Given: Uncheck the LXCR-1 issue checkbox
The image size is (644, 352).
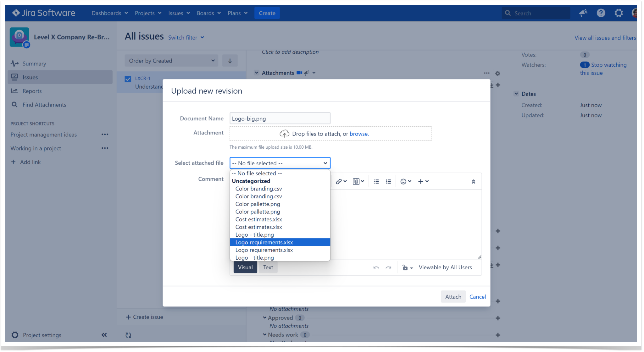Looking at the screenshot, I should [127, 79].
